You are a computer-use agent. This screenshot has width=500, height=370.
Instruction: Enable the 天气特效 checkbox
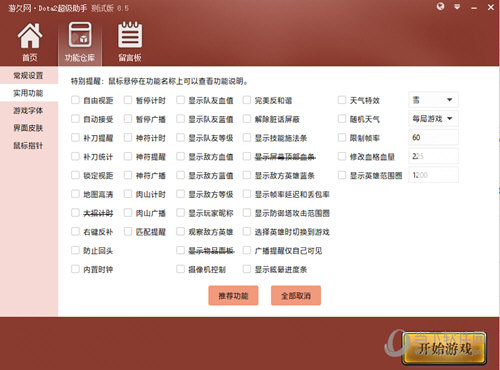[342, 100]
